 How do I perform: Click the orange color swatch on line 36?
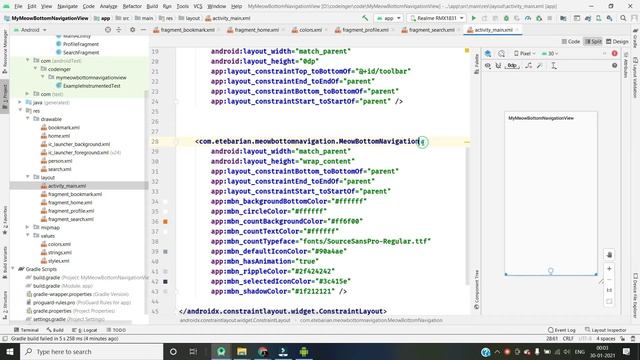165,221
